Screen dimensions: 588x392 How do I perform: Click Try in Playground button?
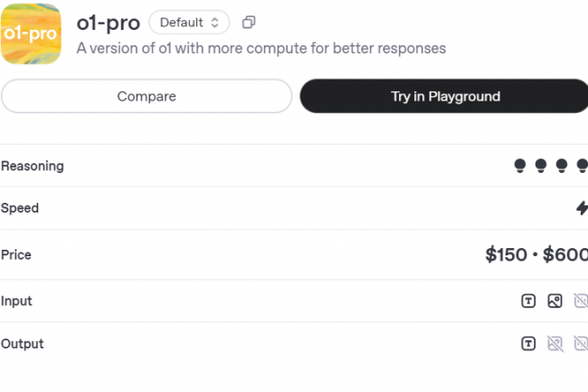click(444, 96)
